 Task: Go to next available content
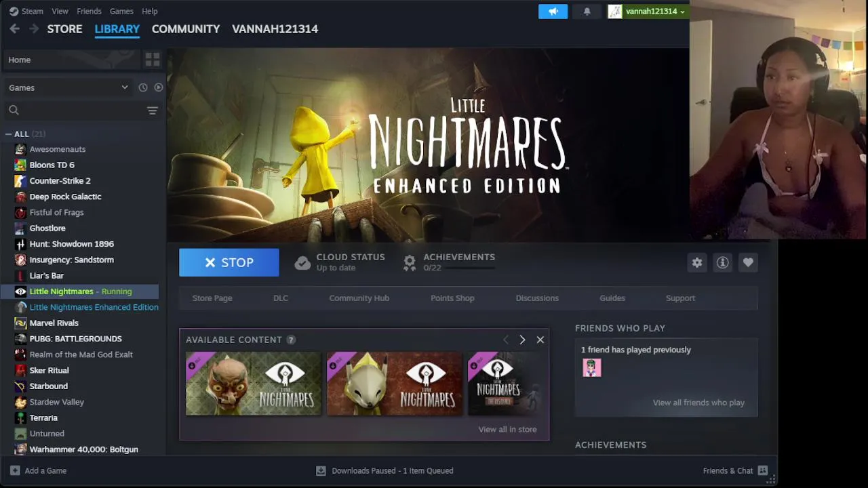point(522,340)
